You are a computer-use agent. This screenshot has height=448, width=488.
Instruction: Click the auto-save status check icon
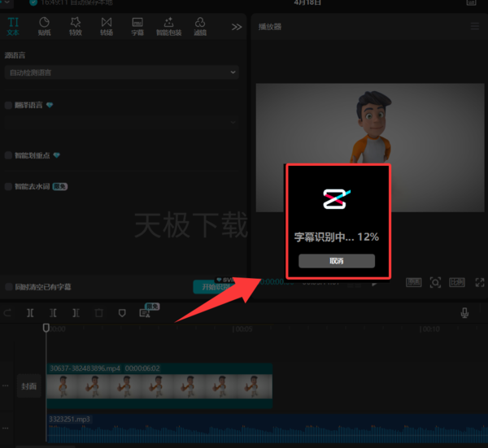click(x=33, y=2)
